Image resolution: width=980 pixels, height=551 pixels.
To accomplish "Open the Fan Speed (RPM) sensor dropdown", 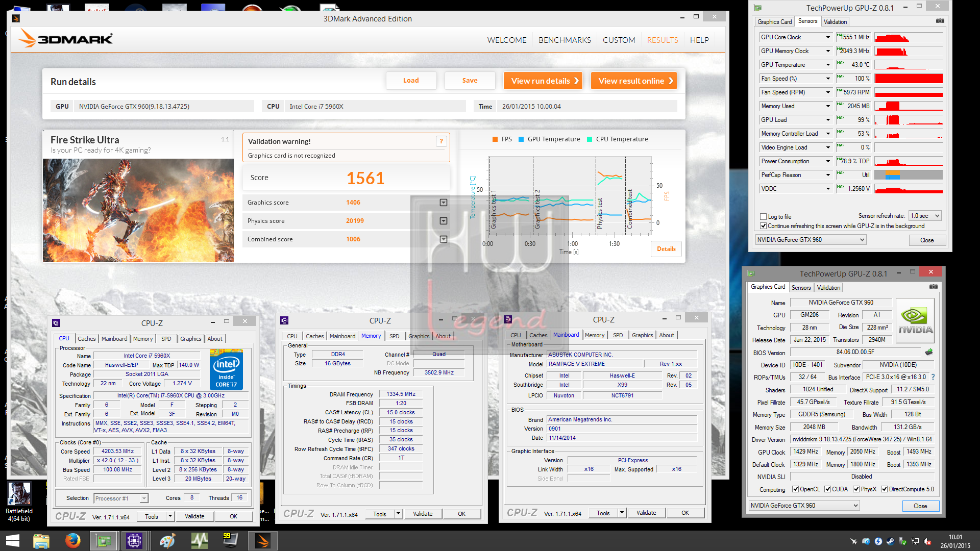I will 828,92.
